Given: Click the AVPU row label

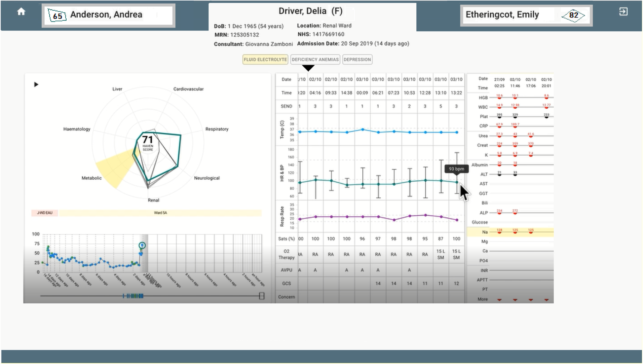Looking at the screenshot, I should (x=286, y=270).
